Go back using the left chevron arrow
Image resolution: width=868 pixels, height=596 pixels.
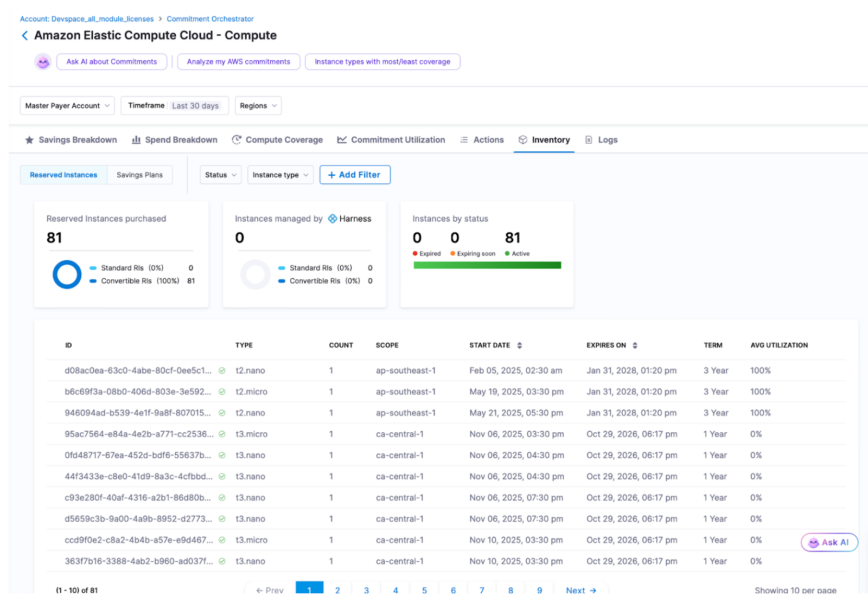[x=24, y=36]
